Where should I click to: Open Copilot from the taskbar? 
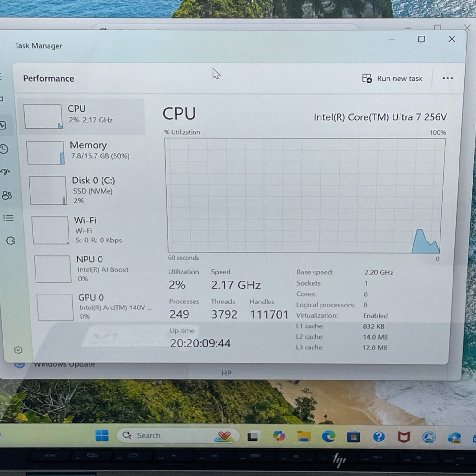click(279, 436)
